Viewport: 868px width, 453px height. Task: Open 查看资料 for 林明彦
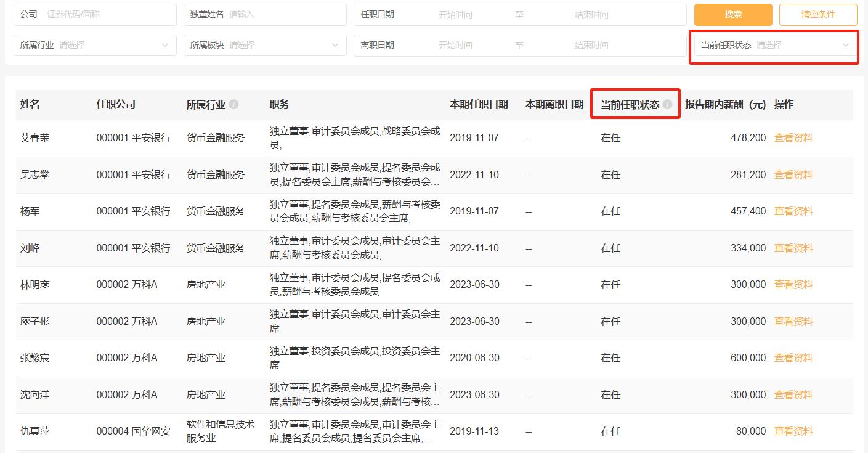(793, 285)
